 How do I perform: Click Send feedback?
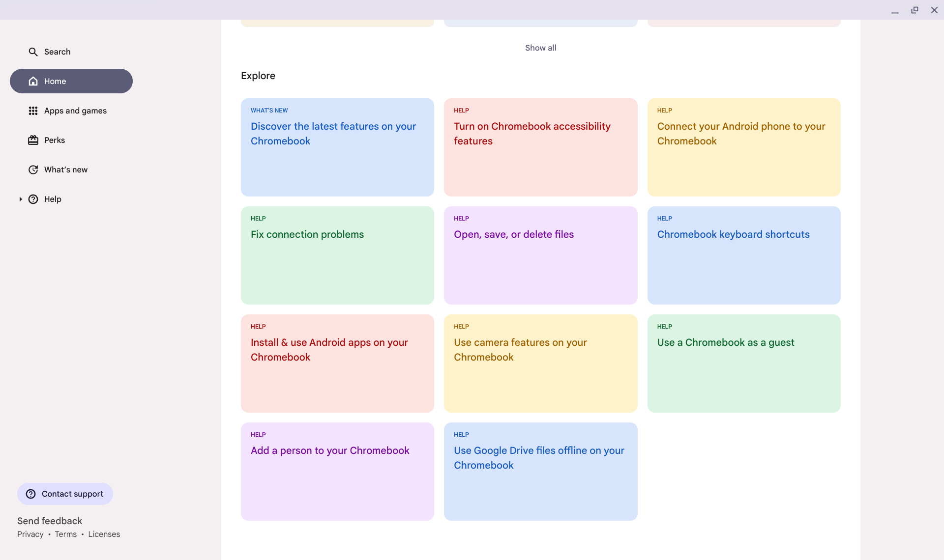[50, 521]
